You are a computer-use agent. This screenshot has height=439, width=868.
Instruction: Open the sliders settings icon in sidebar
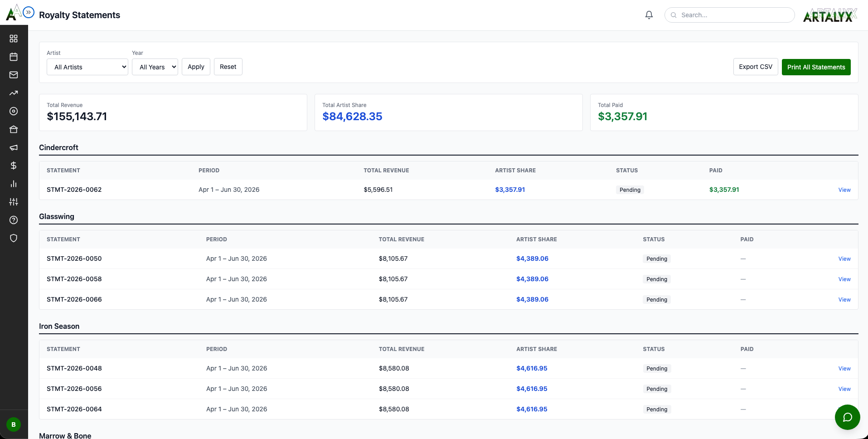[14, 202]
